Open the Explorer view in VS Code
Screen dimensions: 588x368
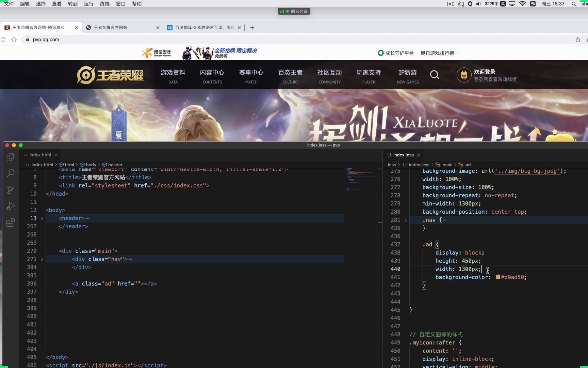coord(11,157)
